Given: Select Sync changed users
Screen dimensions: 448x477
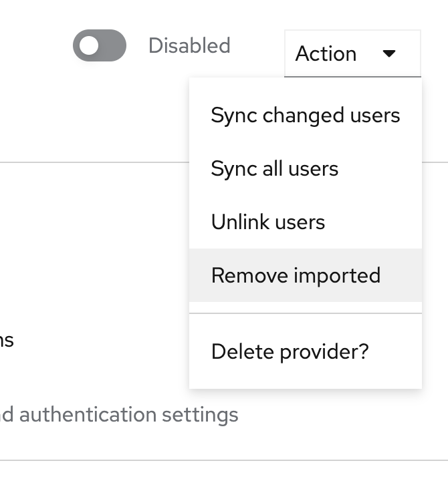Looking at the screenshot, I should tap(306, 116).
